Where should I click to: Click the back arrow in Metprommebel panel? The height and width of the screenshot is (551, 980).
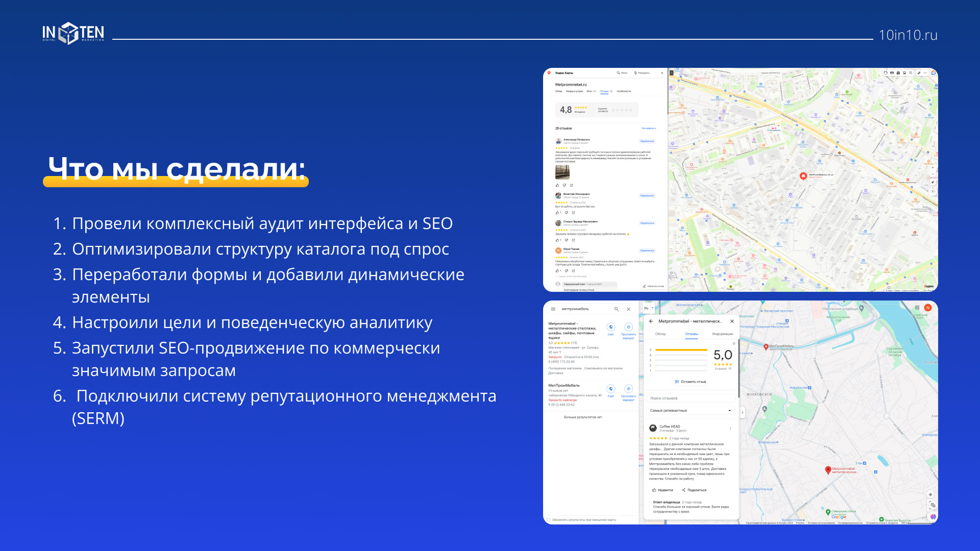pyautogui.click(x=651, y=321)
